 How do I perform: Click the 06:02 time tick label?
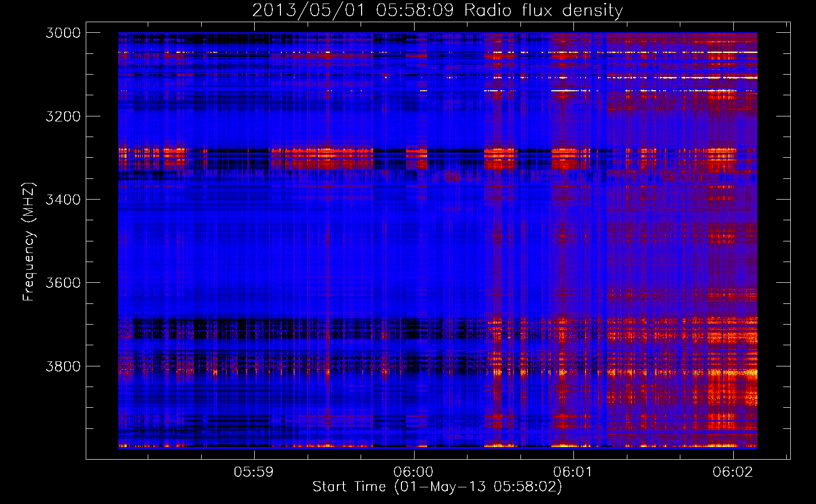click(x=733, y=472)
